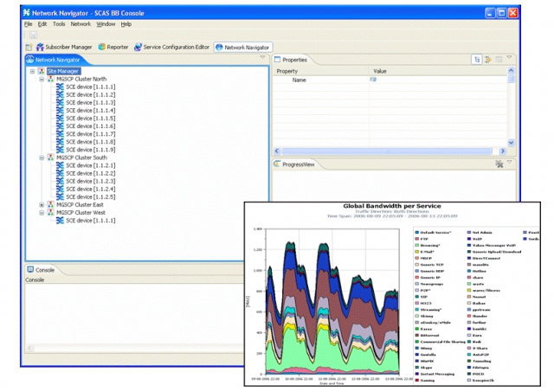Click the Properties view tab icon

[277, 60]
